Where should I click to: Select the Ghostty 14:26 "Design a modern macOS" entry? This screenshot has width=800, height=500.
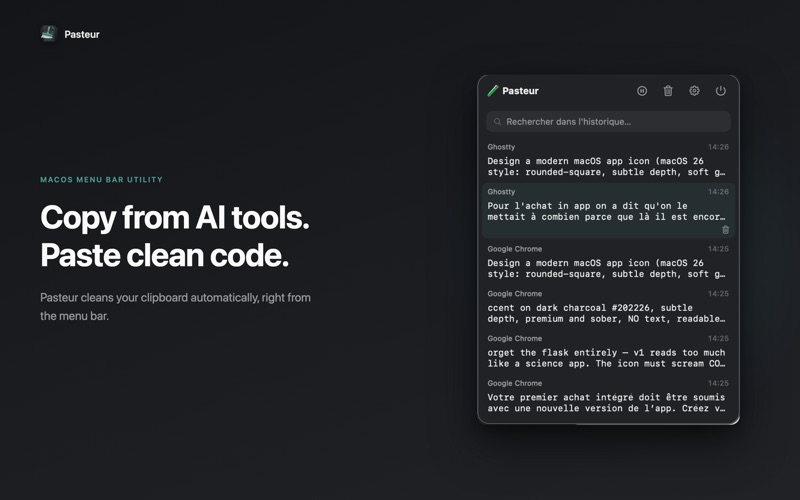pos(608,160)
